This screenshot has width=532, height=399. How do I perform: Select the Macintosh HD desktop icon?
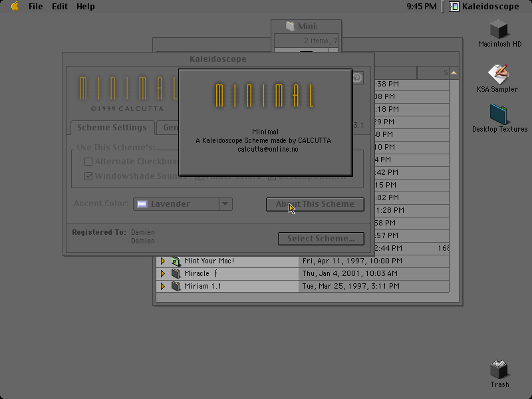[x=499, y=29]
